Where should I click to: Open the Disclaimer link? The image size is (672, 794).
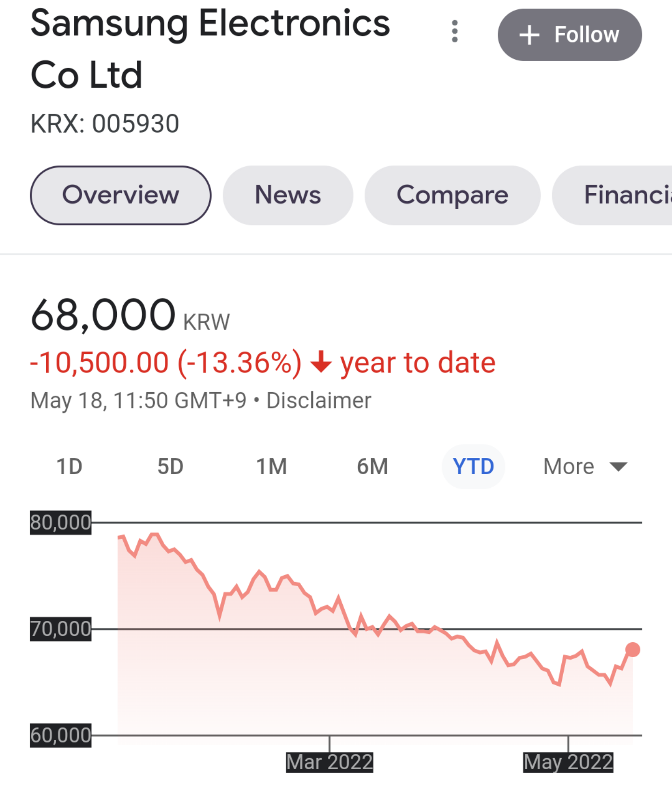click(x=318, y=401)
